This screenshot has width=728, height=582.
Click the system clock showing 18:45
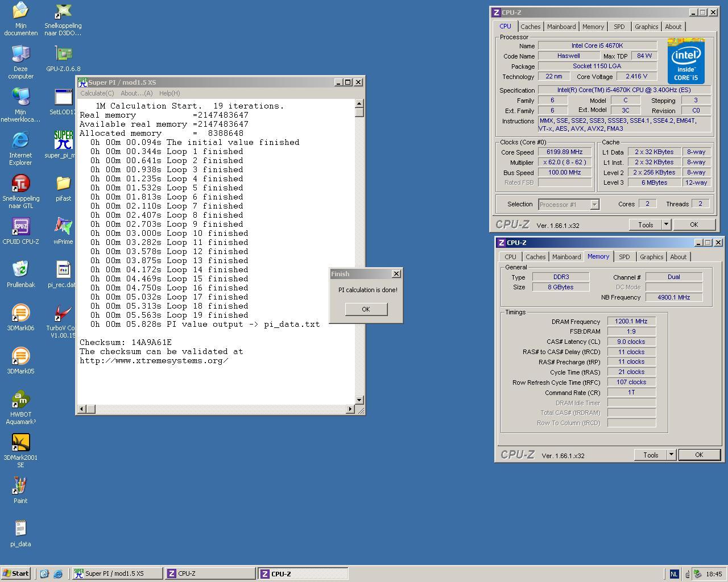[714, 574]
